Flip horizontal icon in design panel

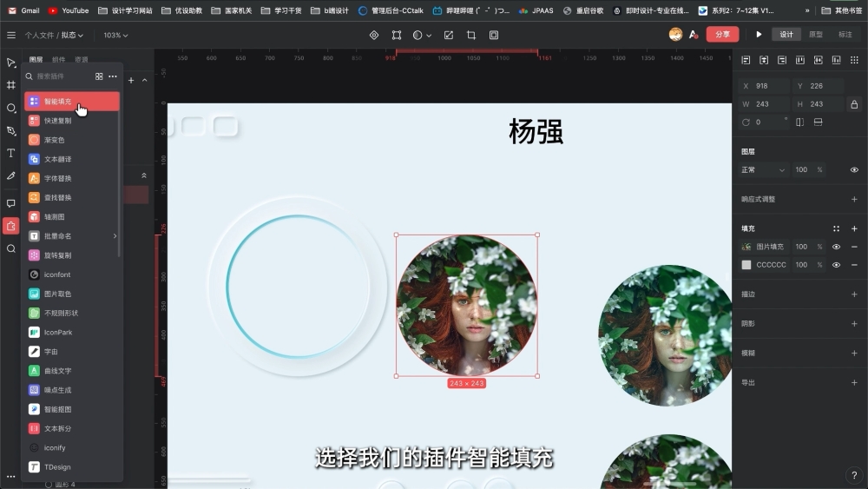(x=800, y=122)
